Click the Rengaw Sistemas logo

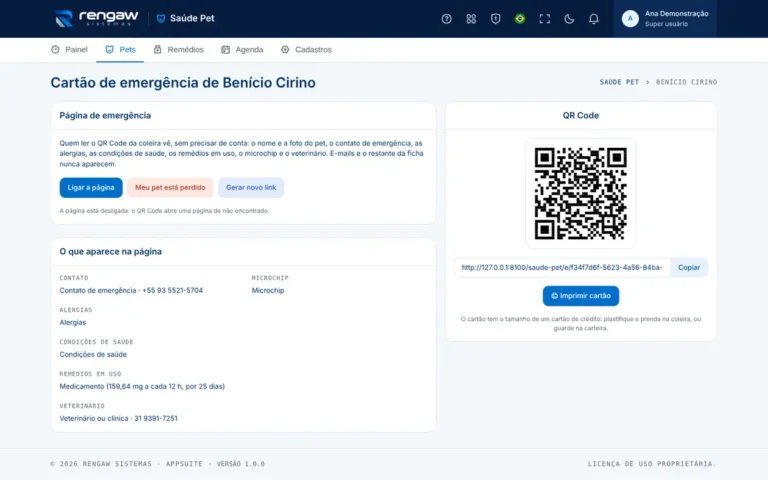point(96,18)
